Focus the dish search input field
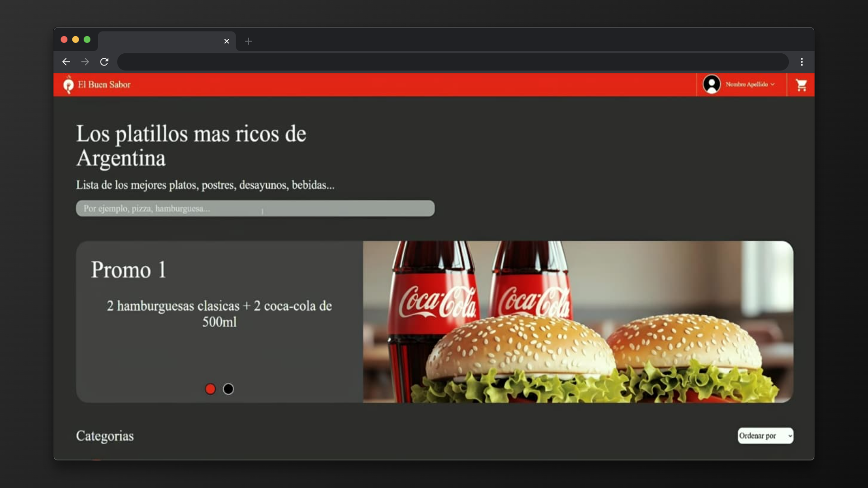Screen dimensions: 868x488 point(255,208)
